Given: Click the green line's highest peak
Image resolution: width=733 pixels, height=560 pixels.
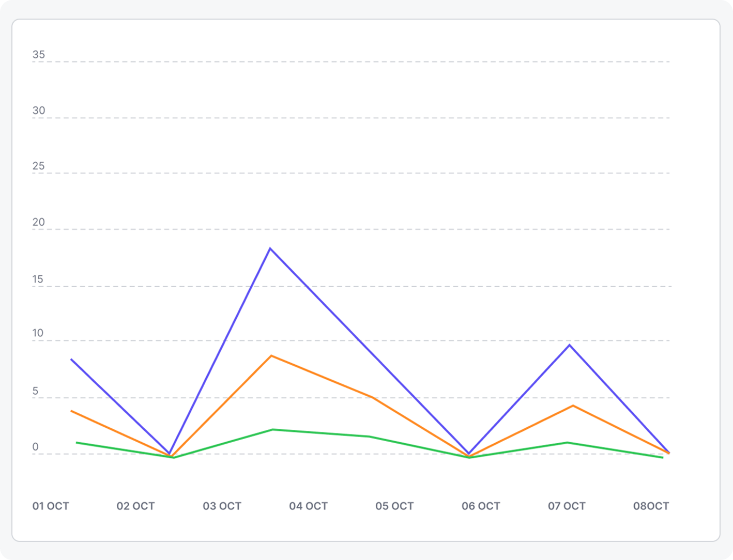Looking at the screenshot, I should (272, 429).
